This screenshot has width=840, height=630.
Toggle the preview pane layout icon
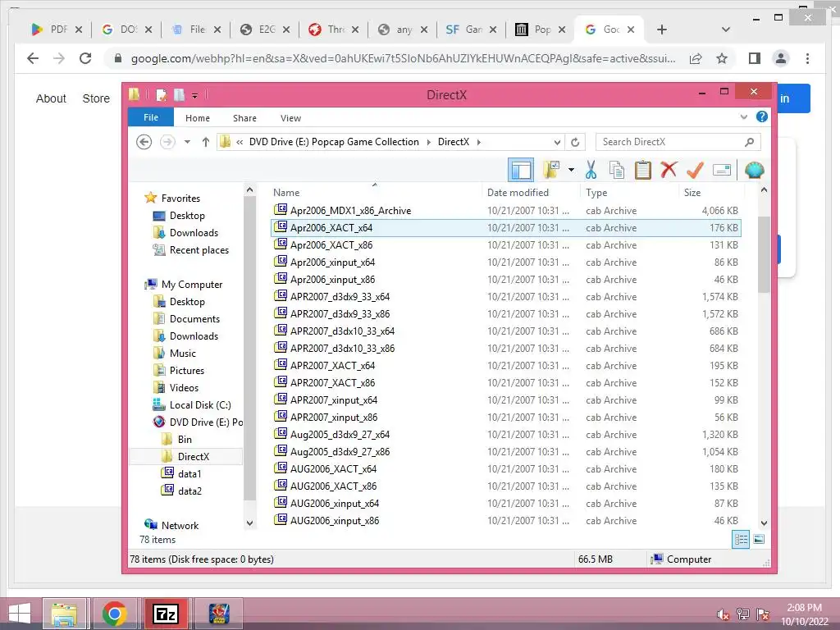521,171
